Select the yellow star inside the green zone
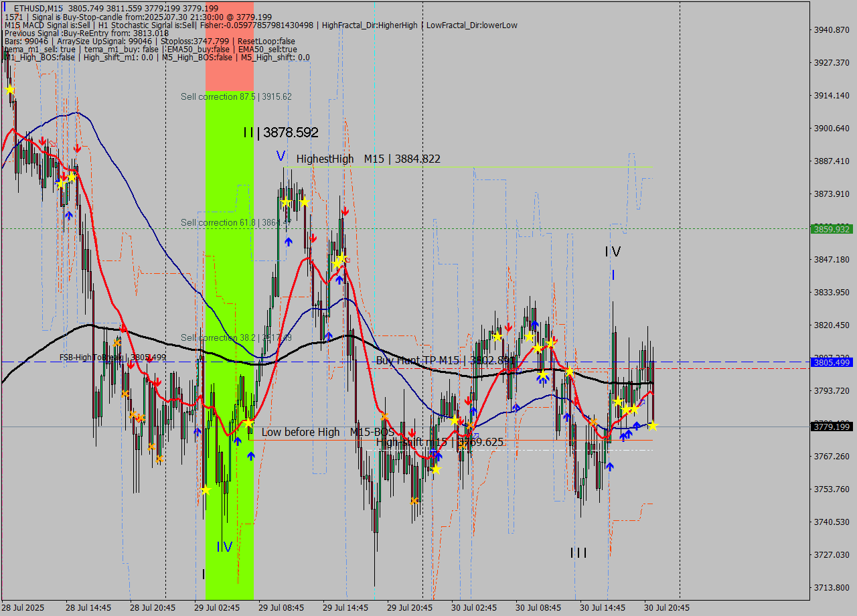The height and width of the screenshot is (616, 857). coord(207,490)
